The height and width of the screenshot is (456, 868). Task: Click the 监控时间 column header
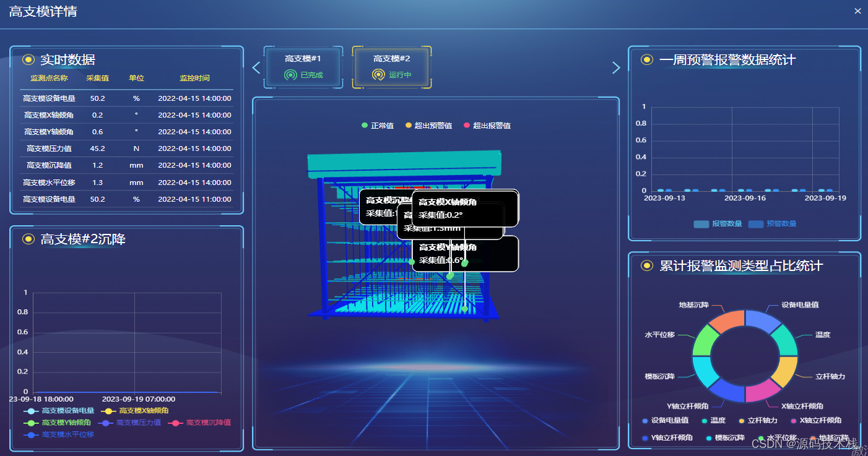[x=194, y=79]
